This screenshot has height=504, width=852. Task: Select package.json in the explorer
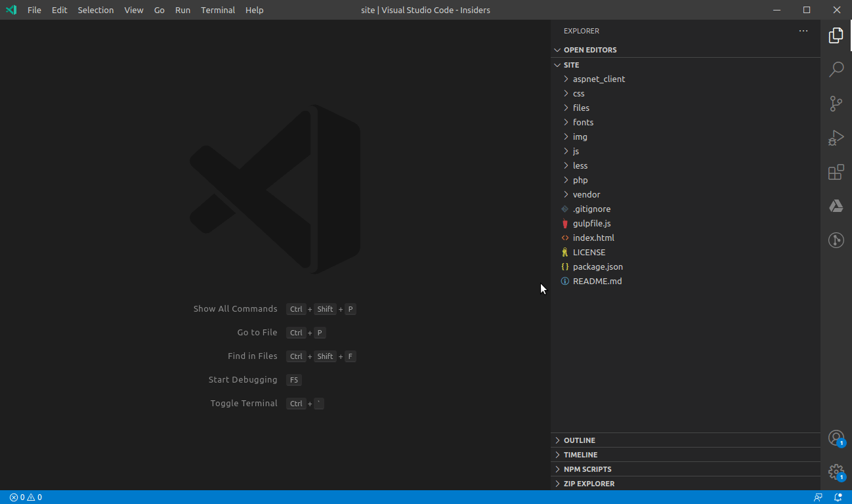[x=597, y=266]
